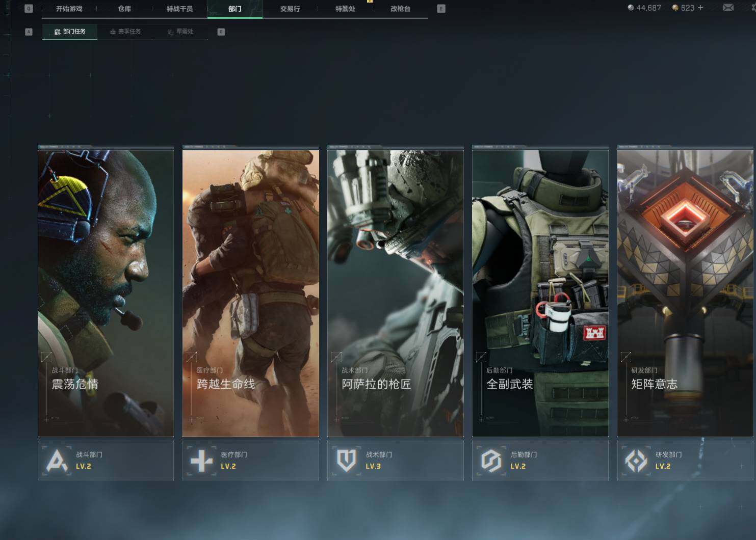Click the square marker icon above 阿萨拉的枪匠
756x540 pixels.
click(x=336, y=357)
